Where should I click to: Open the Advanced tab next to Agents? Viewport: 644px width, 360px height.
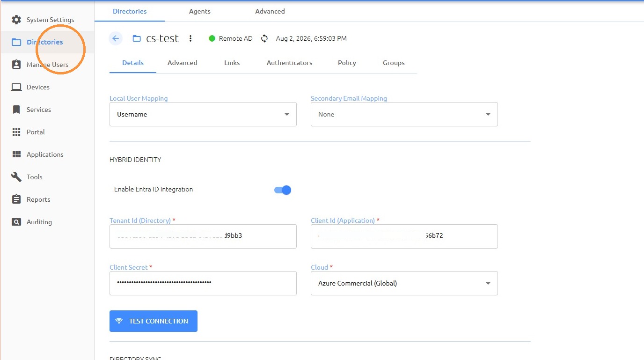tap(270, 11)
